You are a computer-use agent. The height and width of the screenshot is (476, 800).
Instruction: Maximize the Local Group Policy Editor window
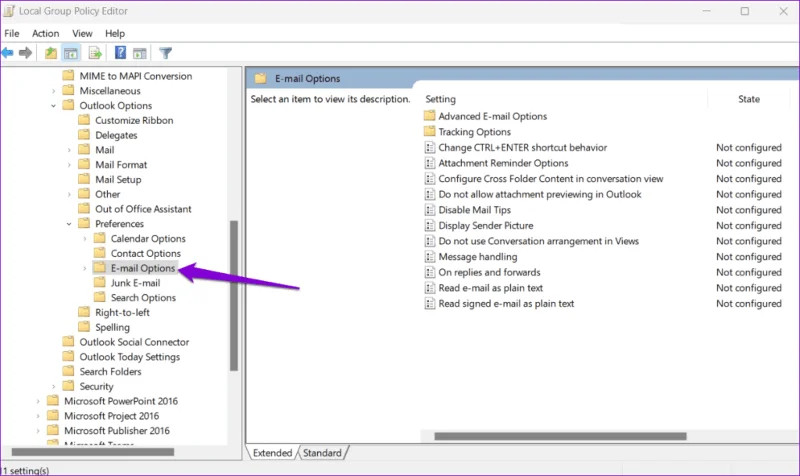745,11
